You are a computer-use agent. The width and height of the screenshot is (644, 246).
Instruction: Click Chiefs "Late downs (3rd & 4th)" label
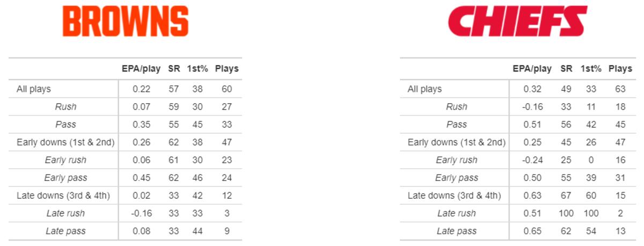pyautogui.click(x=454, y=196)
